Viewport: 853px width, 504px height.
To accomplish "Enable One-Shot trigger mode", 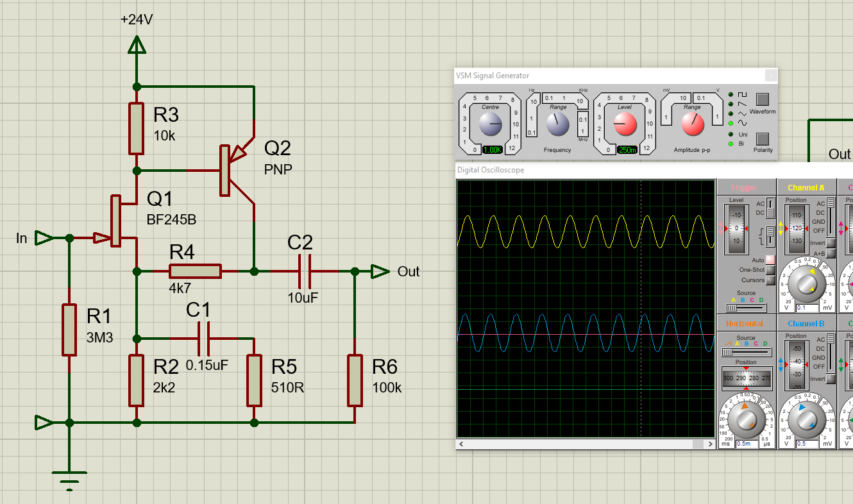I will 770,270.
